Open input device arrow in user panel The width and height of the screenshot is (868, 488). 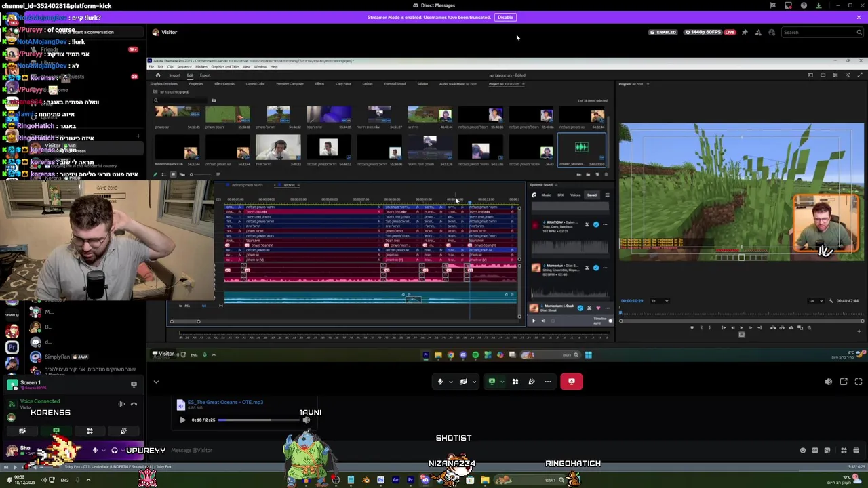click(x=104, y=451)
